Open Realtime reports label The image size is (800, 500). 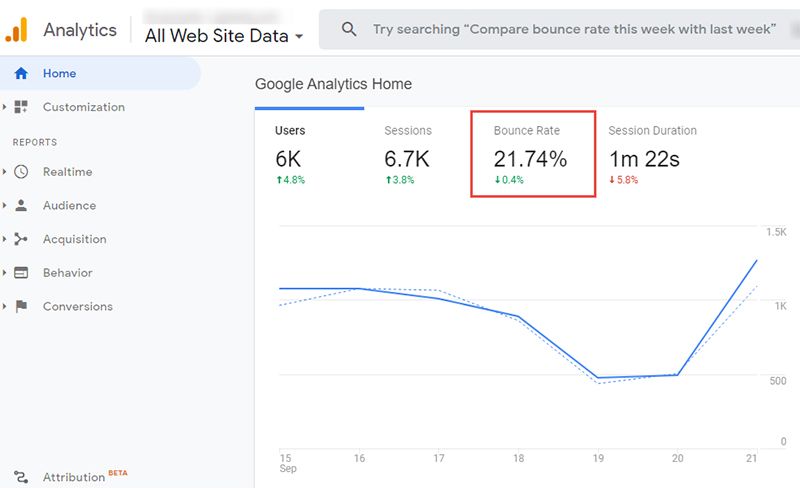(x=67, y=172)
